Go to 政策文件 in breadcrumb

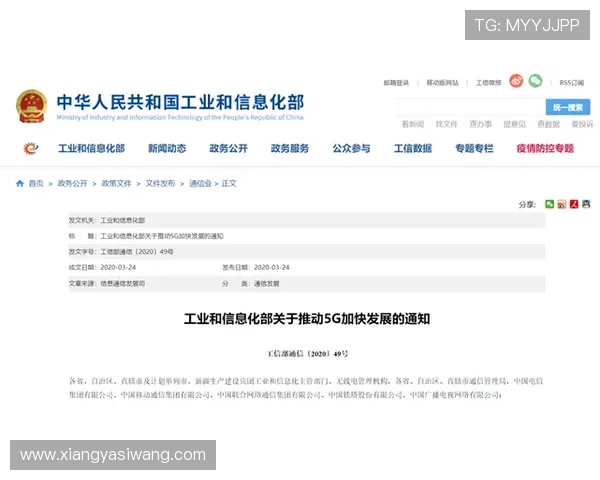point(116,183)
